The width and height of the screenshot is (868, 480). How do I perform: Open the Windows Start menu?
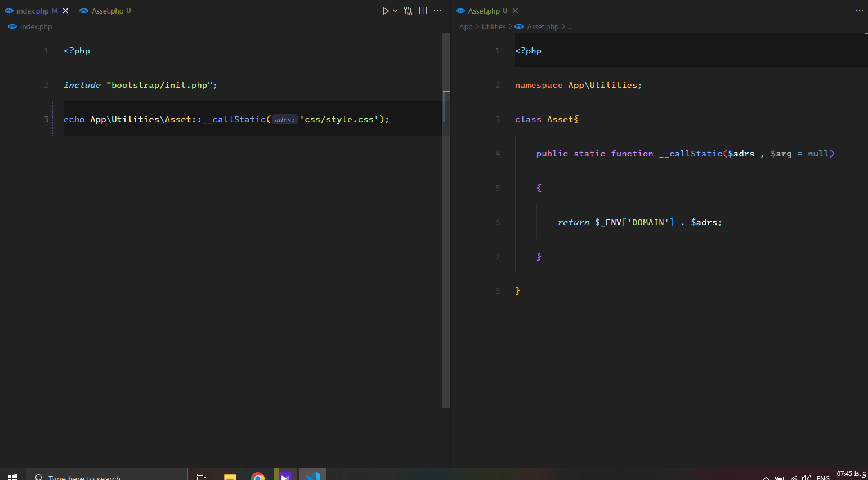[x=12, y=476]
